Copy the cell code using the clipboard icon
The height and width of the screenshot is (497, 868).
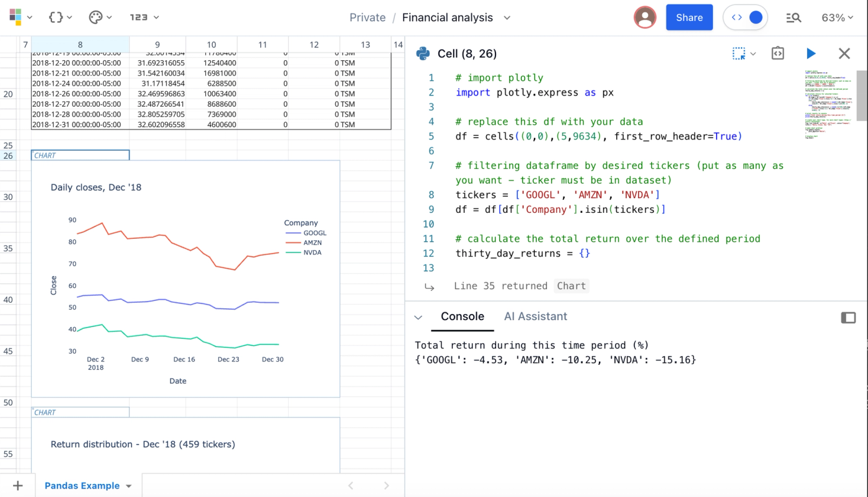[x=777, y=53]
